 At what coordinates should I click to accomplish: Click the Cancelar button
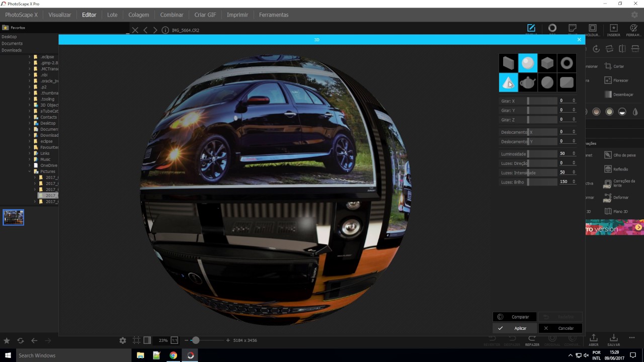pyautogui.click(x=560, y=328)
